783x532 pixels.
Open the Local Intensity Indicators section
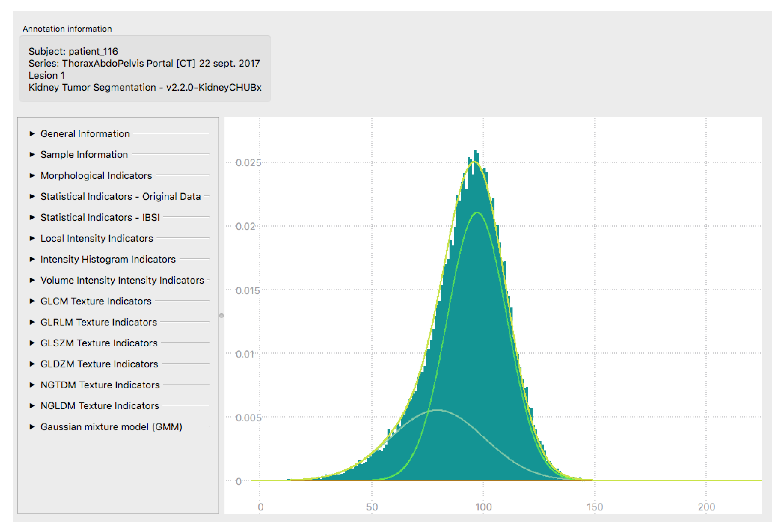pos(32,238)
